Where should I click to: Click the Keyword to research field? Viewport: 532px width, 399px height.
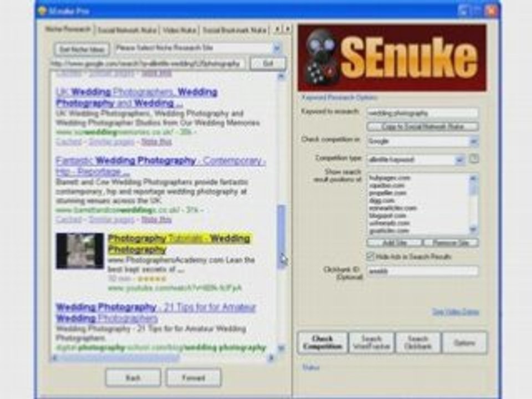click(422, 113)
